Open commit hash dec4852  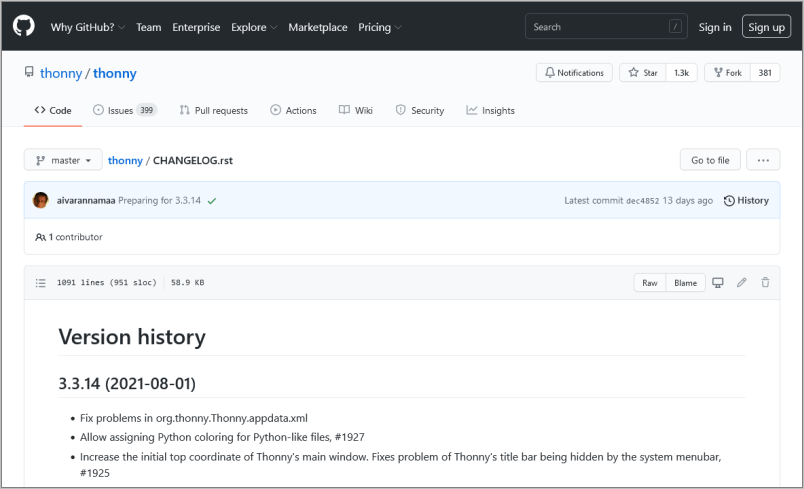click(642, 201)
